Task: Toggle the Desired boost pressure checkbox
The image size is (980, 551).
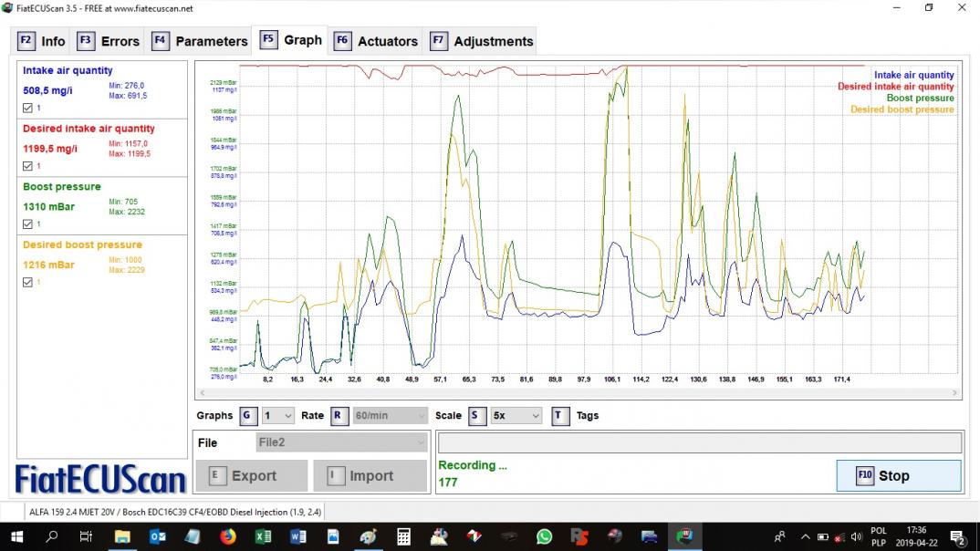Action: 27,282
